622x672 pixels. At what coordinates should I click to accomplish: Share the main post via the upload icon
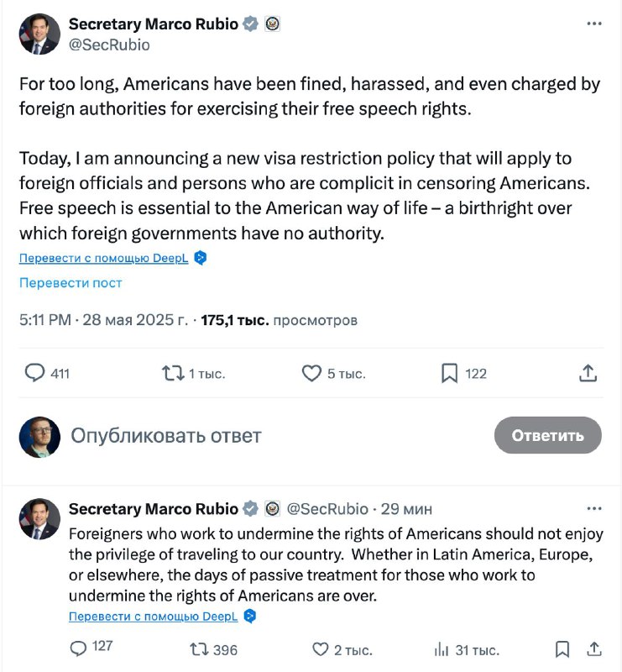click(x=588, y=373)
